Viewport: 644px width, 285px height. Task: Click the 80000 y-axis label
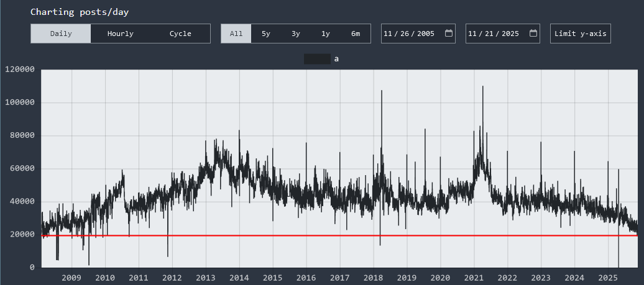[x=22, y=135]
